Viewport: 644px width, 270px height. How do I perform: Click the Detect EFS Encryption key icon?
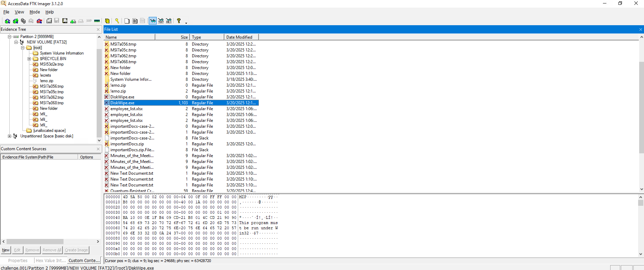pos(117,21)
